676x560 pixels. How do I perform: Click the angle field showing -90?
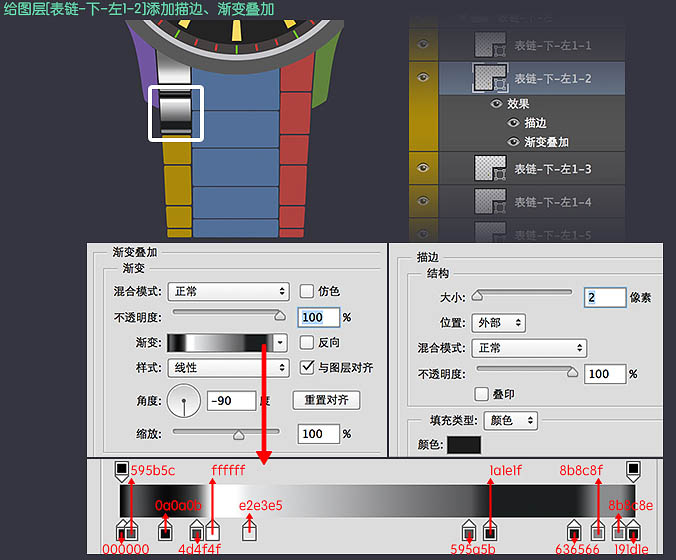[232, 401]
